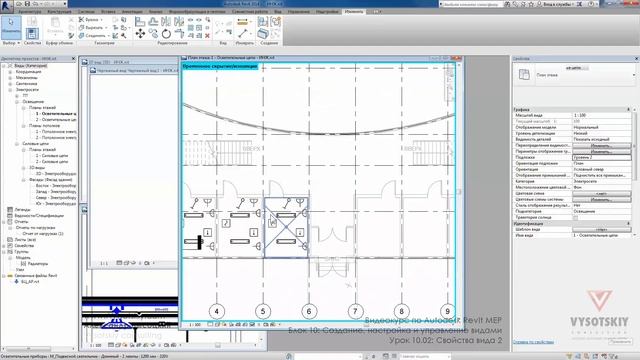Select the Восток - Электрооборудование facade view

point(56,186)
